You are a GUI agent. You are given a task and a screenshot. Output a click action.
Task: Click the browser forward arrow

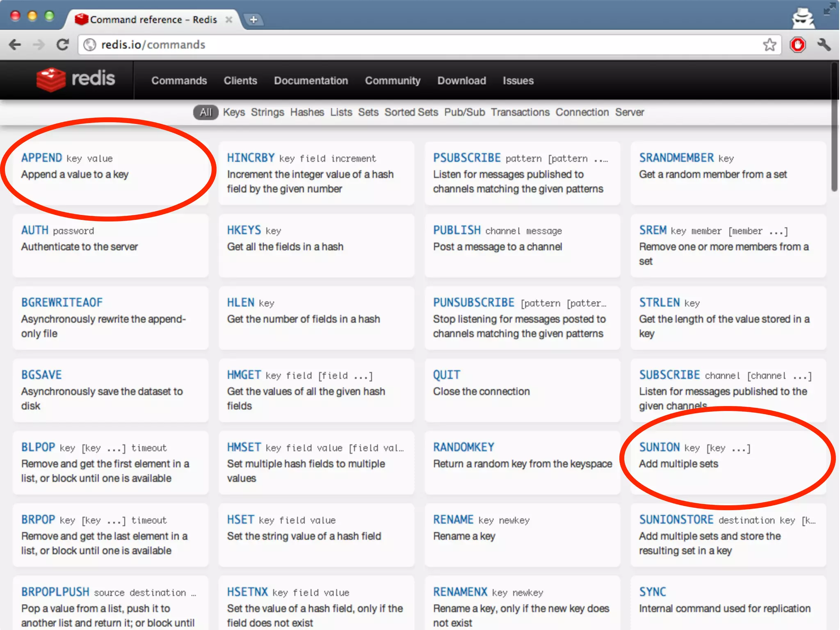tap(39, 44)
